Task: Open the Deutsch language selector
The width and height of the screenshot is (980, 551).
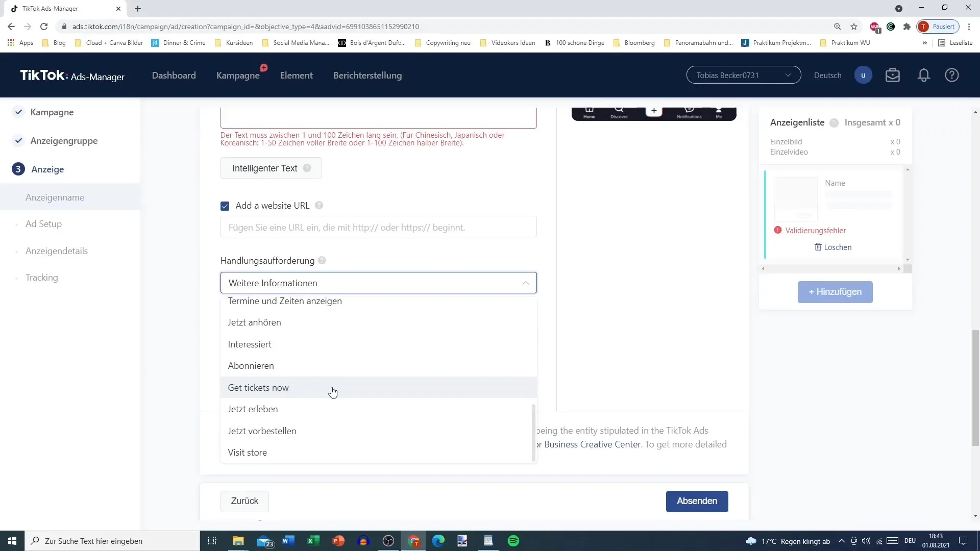Action: tap(827, 76)
